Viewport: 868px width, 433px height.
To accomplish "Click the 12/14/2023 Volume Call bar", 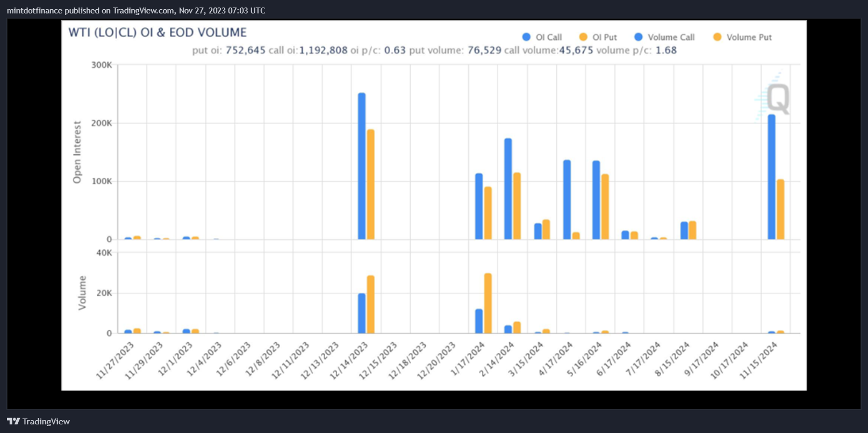I will click(x=362, y=313).
